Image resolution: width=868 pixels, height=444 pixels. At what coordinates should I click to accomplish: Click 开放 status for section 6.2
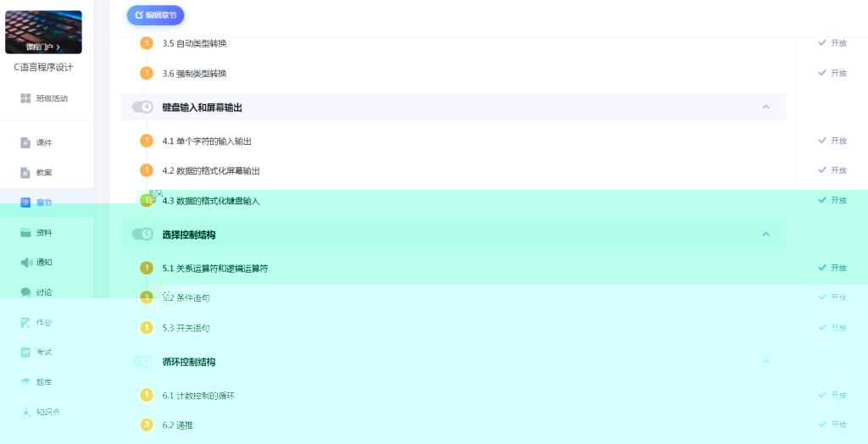pyautogui.click(x=832, y=425)
